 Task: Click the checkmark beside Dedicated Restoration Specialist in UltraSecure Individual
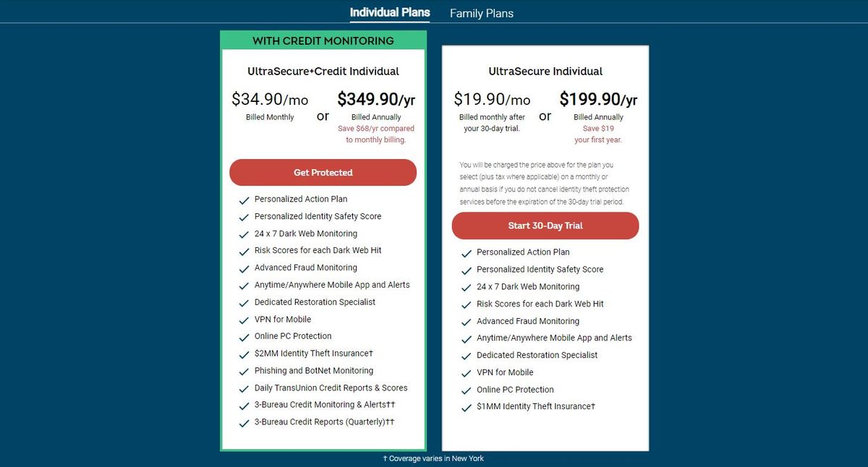[466, 356]
